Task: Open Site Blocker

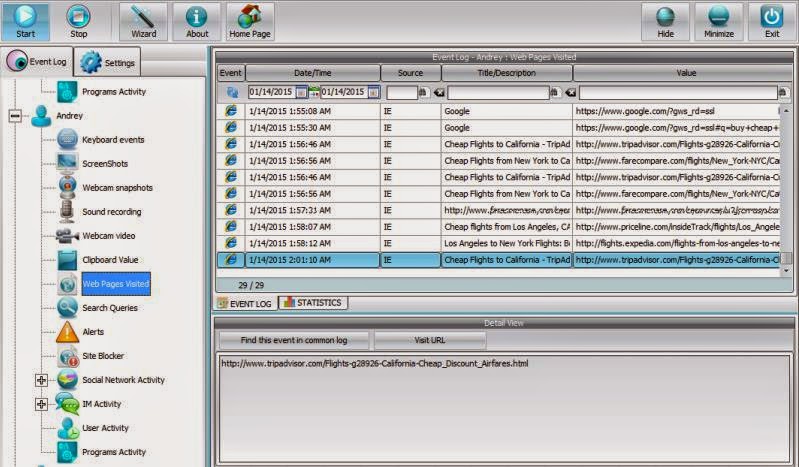Action: tap(103, 356)
